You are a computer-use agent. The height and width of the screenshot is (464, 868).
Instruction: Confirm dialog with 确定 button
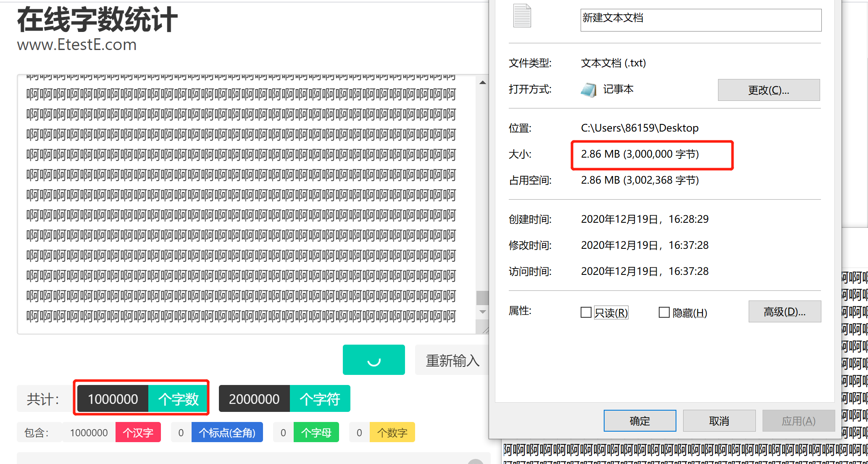pos(639,421)
